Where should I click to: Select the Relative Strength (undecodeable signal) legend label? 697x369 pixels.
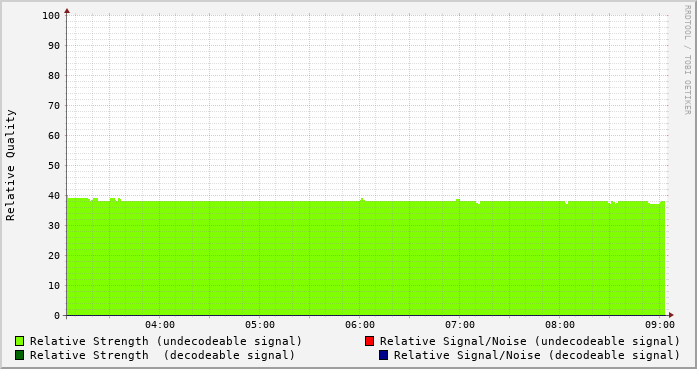coord(166,341)
